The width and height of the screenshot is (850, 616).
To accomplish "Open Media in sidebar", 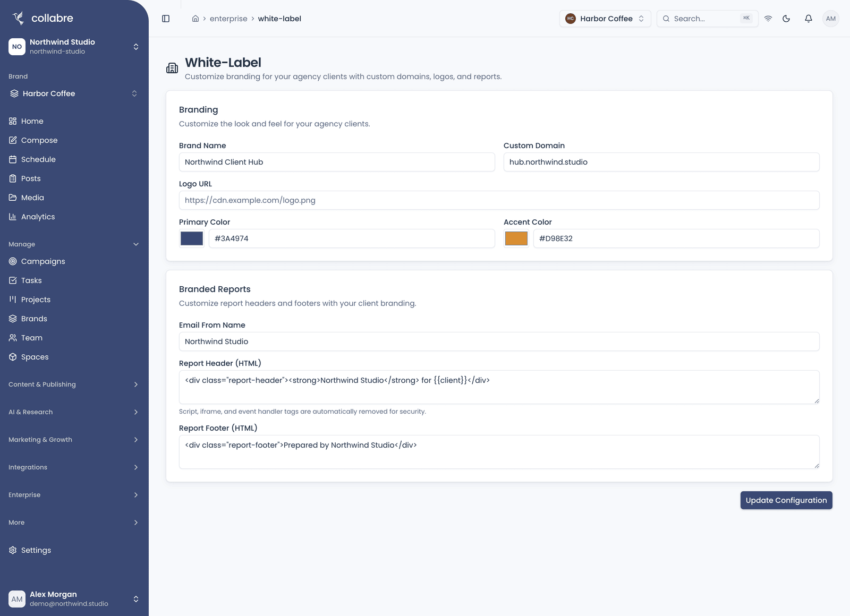I will coord(74,198).
